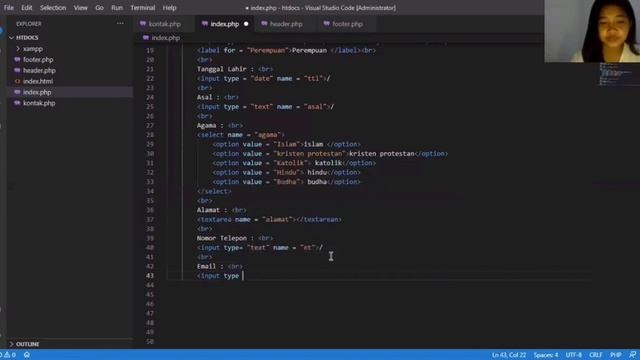Screen dimensions: 640x360
Task: Click Ln 43, Col 22 indicator
Action: click(x=509, y=355)
